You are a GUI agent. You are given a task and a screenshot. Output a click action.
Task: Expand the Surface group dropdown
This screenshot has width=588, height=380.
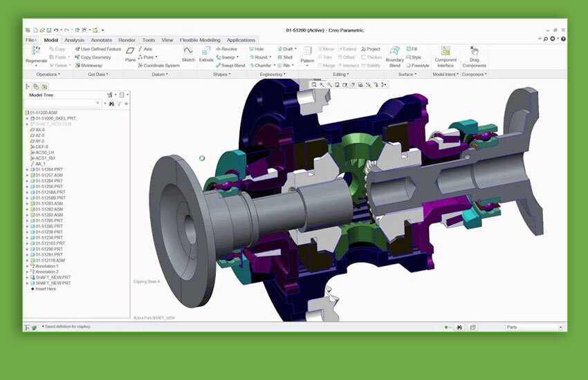click(407, 75)
